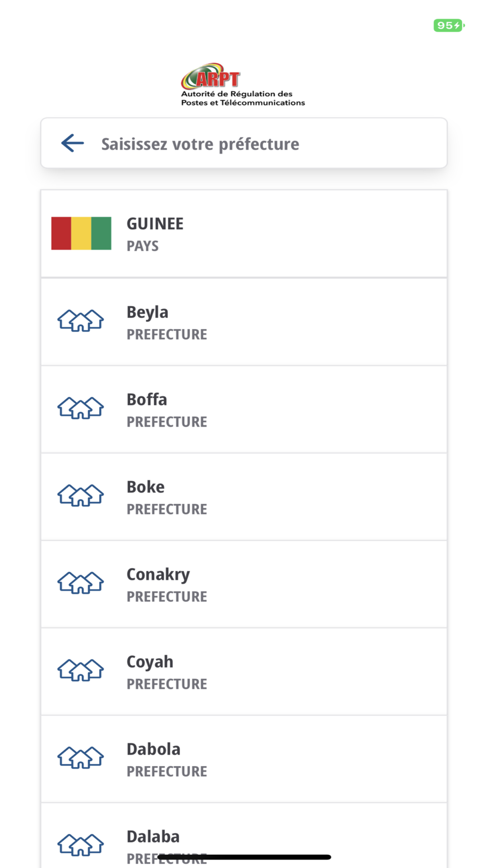Click the houses icon beside Conakry
This screenshot has width=488, height=868.
pos(81,583)
